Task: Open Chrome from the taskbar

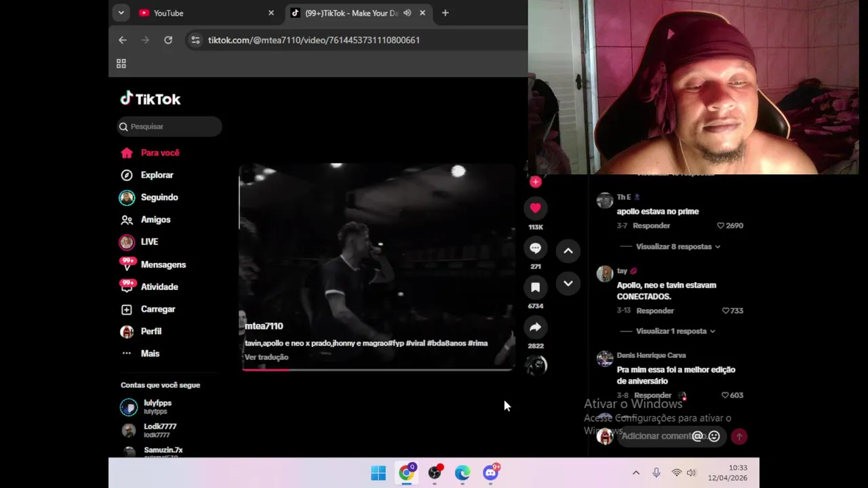Action: 406,473
